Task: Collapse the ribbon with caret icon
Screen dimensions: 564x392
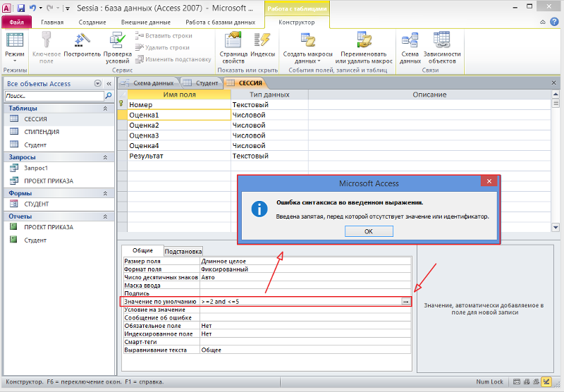Action: [x=542, y=23]
